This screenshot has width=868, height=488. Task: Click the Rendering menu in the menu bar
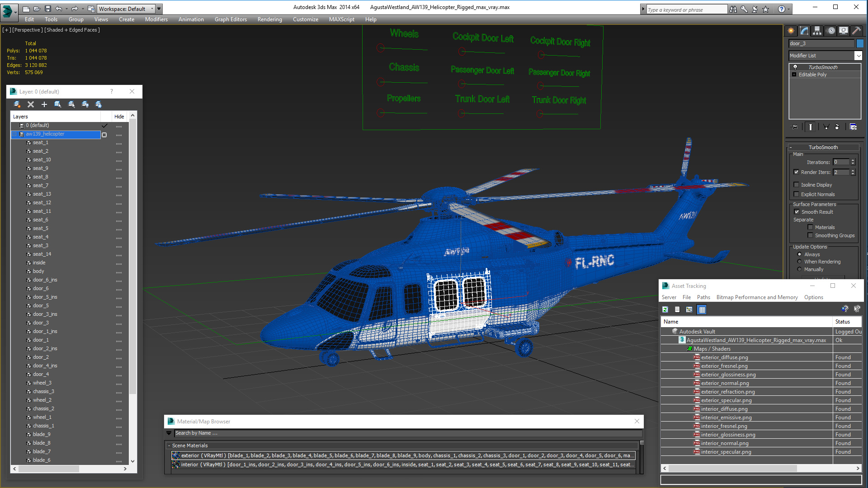[x=270, y=19]
